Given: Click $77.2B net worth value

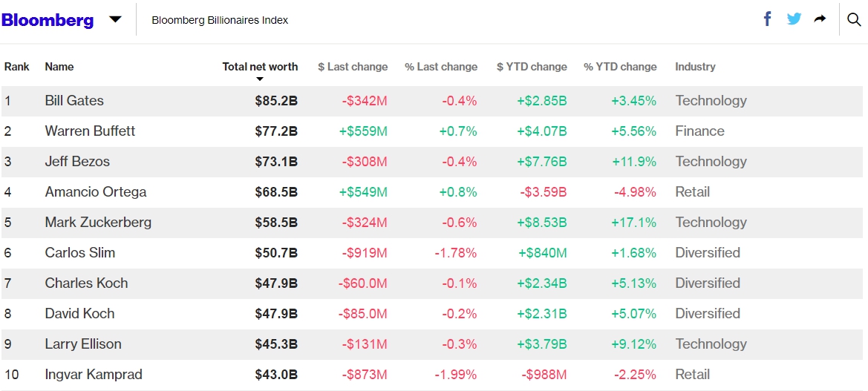Looking at the screenshot, I should click(276, 131).
